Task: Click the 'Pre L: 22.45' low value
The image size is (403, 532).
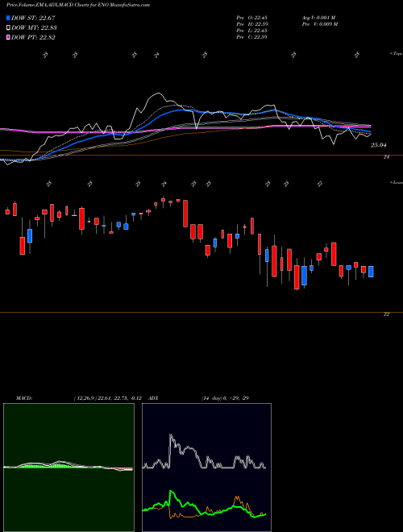Action: tap(251, 31)
